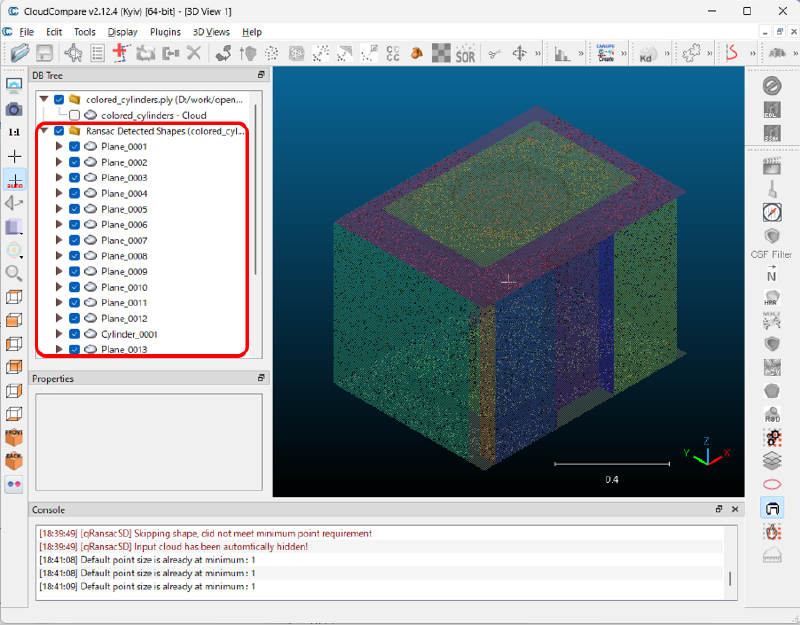This screenshot has height=625, width=800.
Task: Float the Properties panel with its undock button
Action: [x=261, y=379]
